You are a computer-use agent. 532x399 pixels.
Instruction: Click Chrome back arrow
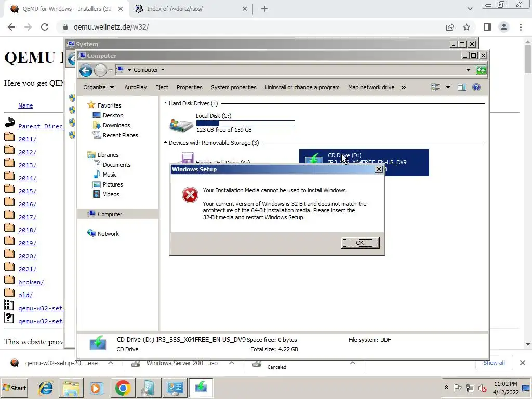11,27
